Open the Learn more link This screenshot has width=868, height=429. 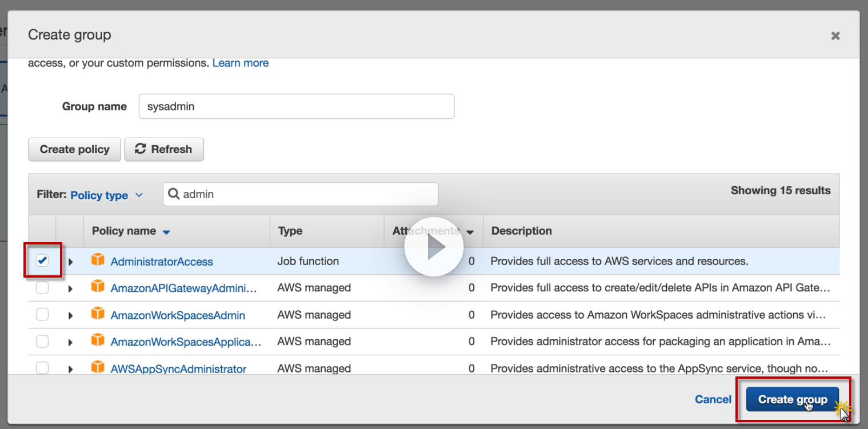tap(240, 63)
